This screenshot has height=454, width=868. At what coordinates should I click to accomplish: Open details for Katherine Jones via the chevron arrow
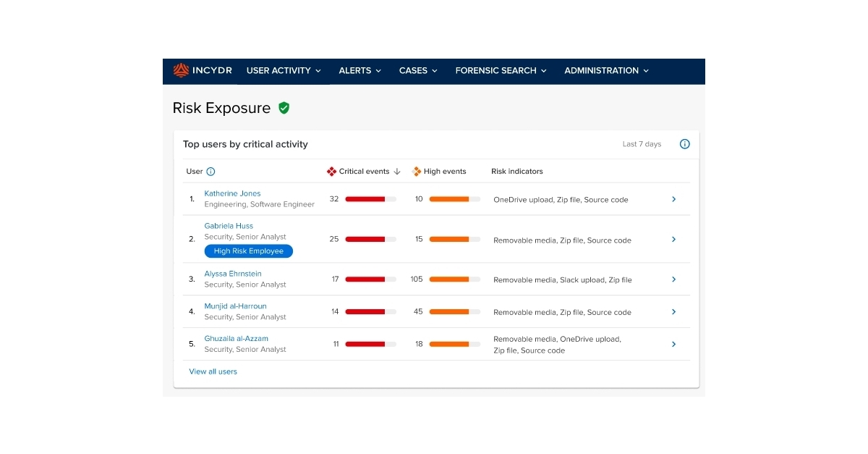click(x=673, y=198)
